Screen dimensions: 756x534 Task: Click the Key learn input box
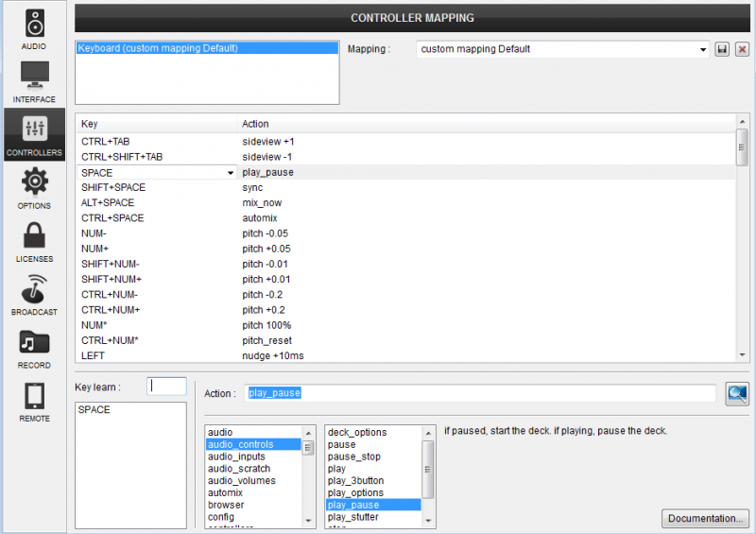tap(168, 386)
